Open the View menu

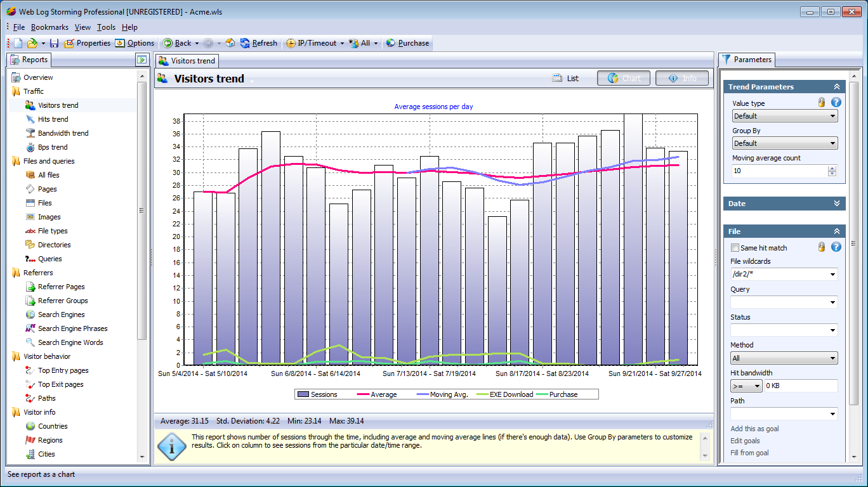pyautogui.click(x=82, y=27)
